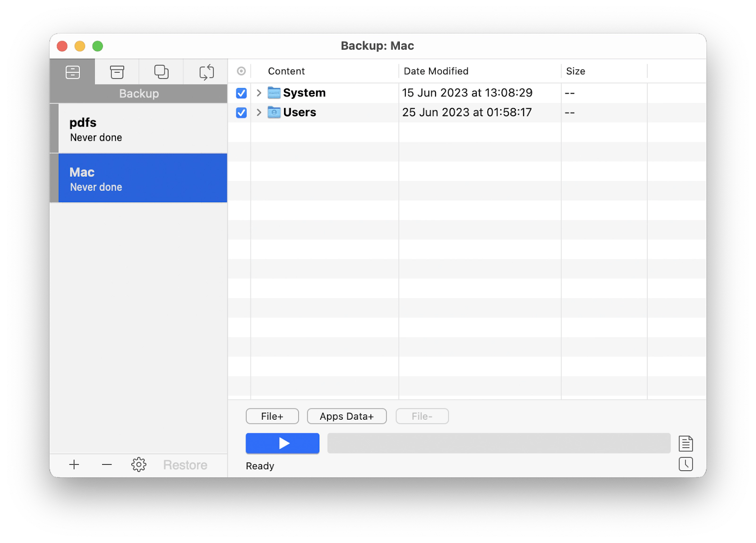The image size is (756, 543).
Task: Minimize the window with yellow button
Action: tap(80, 46)
